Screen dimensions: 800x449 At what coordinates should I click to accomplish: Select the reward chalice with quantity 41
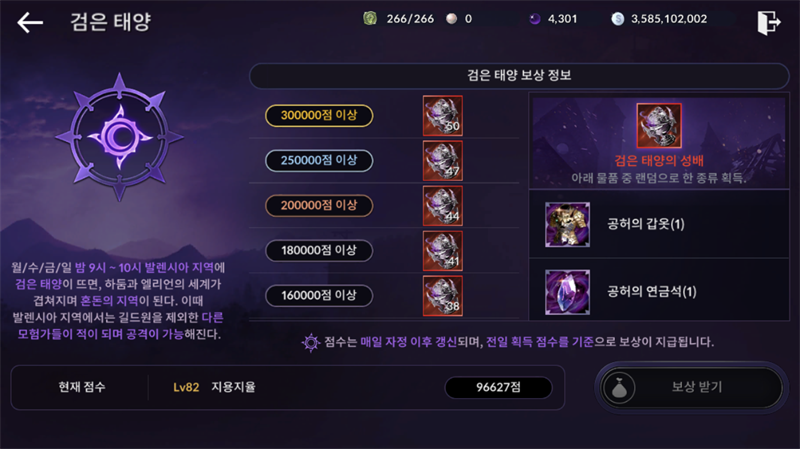point(442,251)
